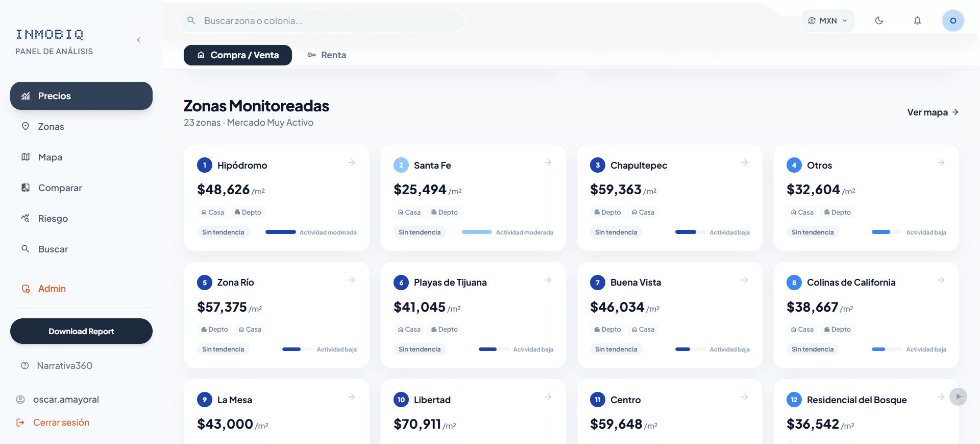Open the Mapa sidebar item

point(50,157)
